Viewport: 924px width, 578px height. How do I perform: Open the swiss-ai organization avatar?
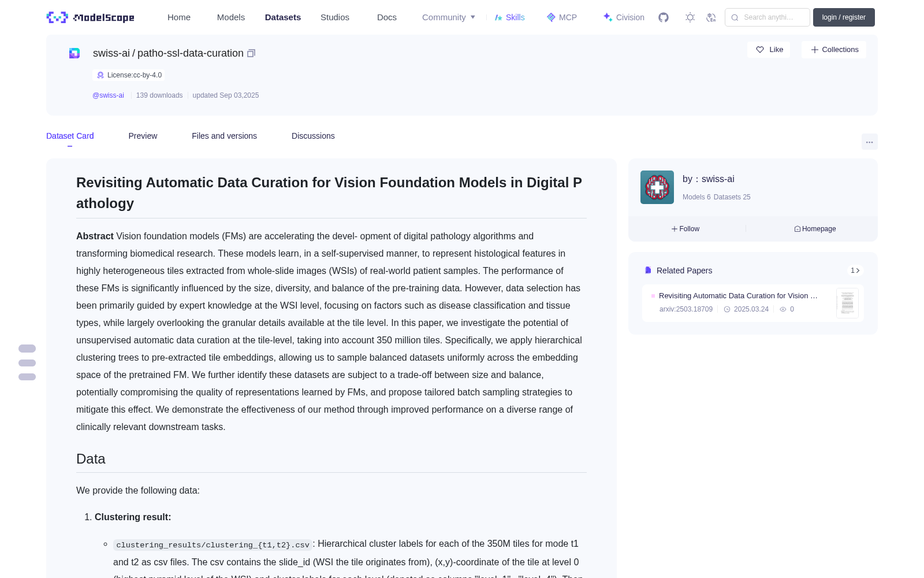(657, 187)
